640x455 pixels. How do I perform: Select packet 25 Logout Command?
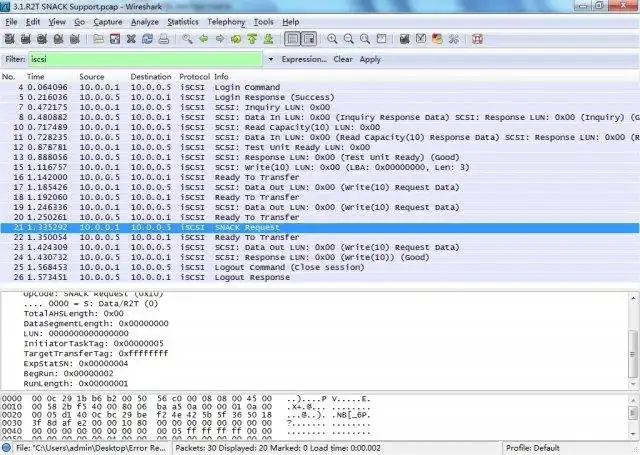click(320, 267)
